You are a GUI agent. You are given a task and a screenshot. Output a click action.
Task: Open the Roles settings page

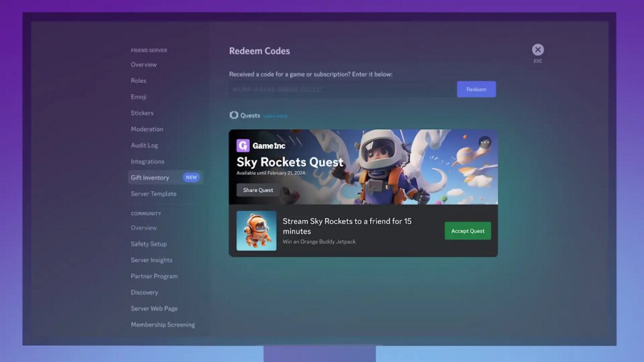click(138, 80)
